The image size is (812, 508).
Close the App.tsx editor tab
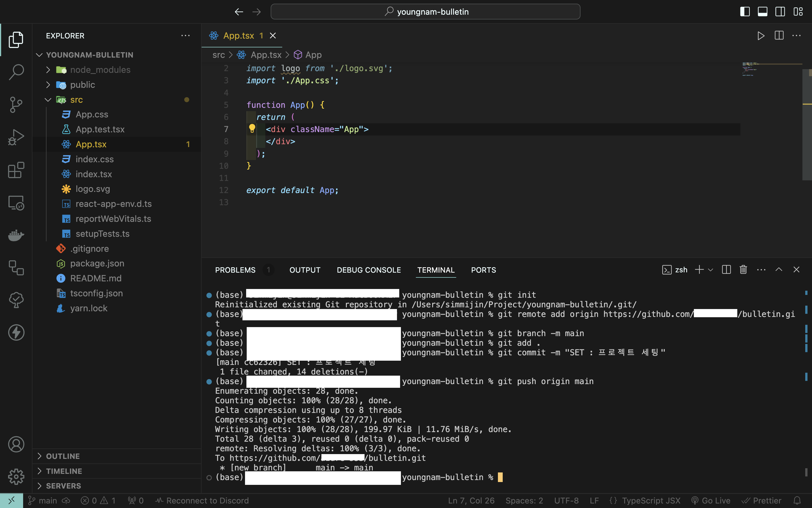tap(273, 36)
